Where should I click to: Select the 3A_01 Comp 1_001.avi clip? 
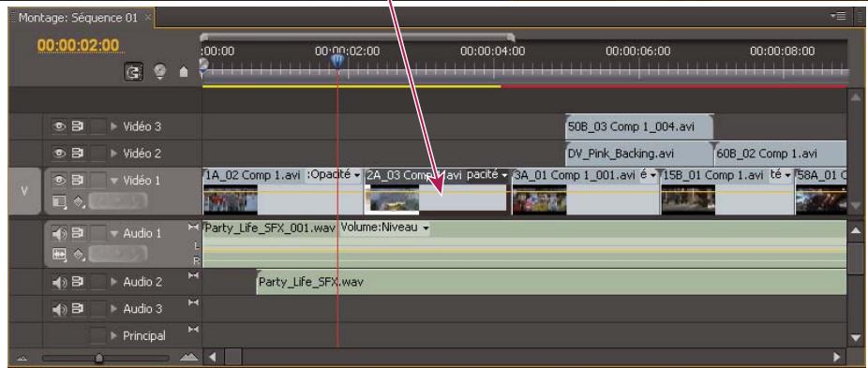pos(586,191)
